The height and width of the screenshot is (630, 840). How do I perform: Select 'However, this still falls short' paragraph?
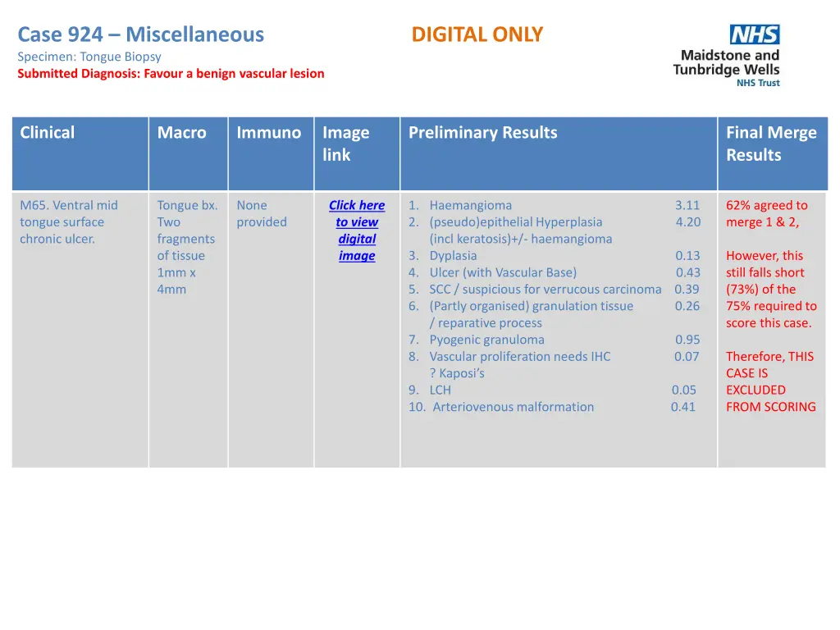771,290
